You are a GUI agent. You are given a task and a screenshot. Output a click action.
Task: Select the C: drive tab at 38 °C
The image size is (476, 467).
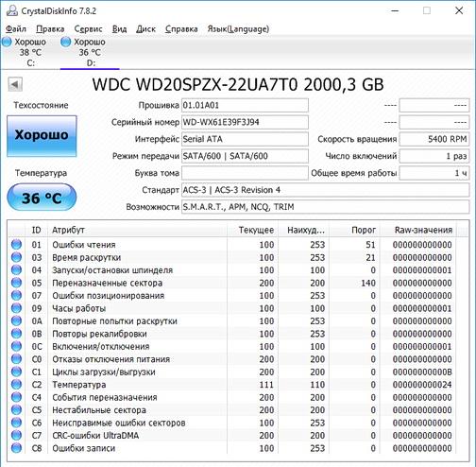pos(30,52)
